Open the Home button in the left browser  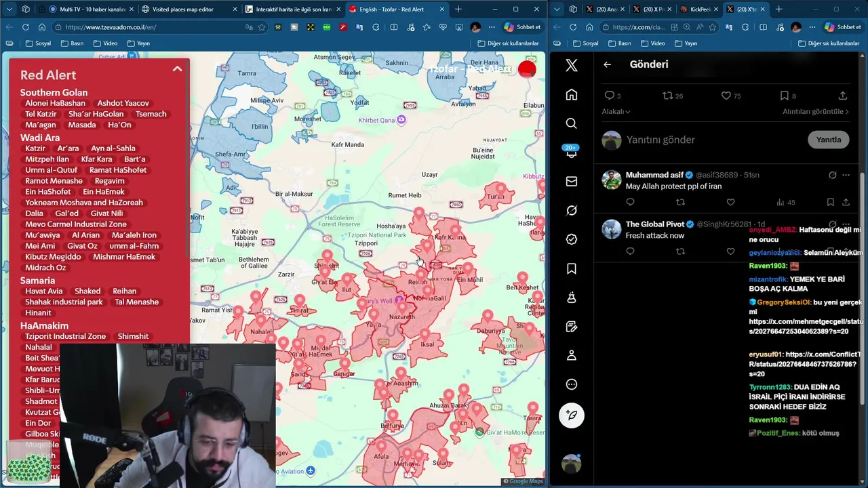41,27
